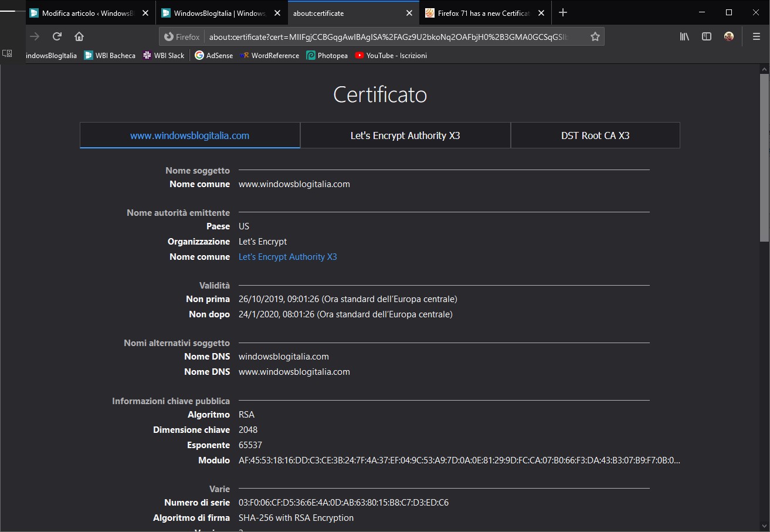Viewport: 770px width, 532px height.
Task: Click the Nome comune www.windowsblogitalia.com under Nome soggetto
Action: (x=294, y=184)
